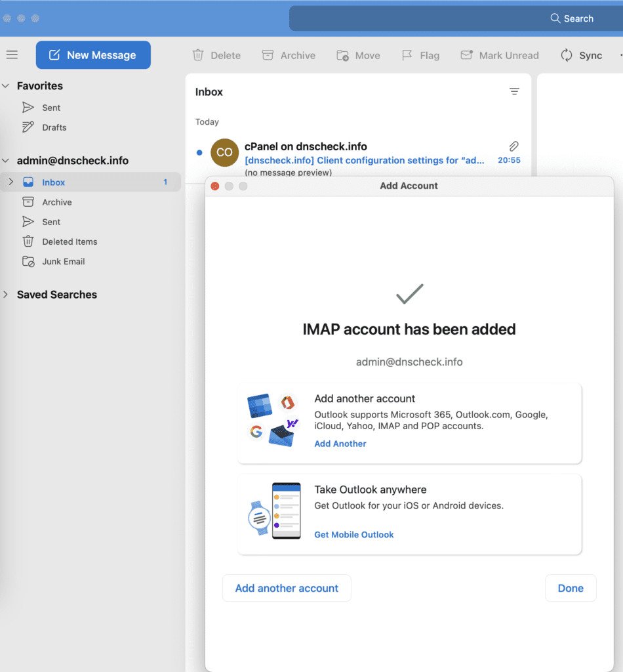
Task: Click the Move folder icon in toolbar
Action: 342,55
